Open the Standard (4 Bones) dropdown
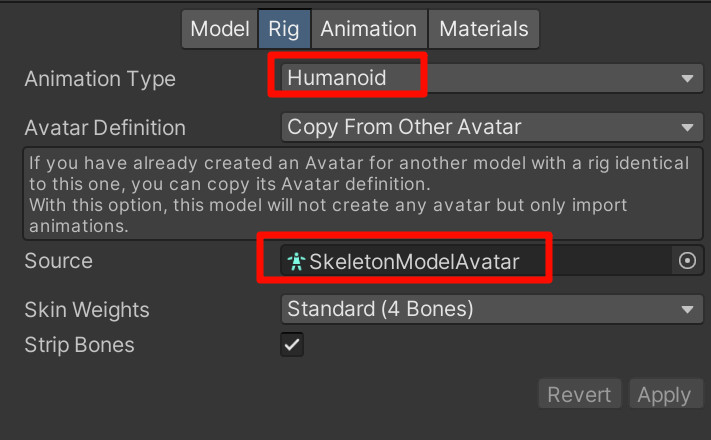 point(492,309)
